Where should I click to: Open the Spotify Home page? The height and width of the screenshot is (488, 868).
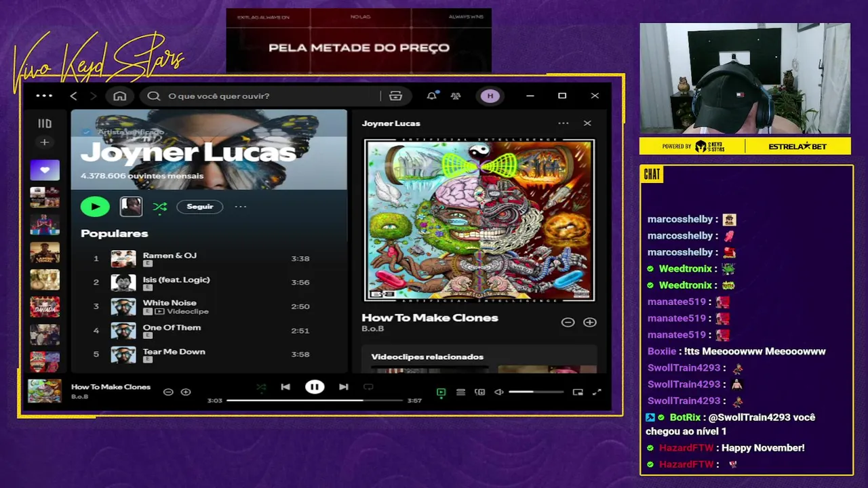click(x=120, y=96)
